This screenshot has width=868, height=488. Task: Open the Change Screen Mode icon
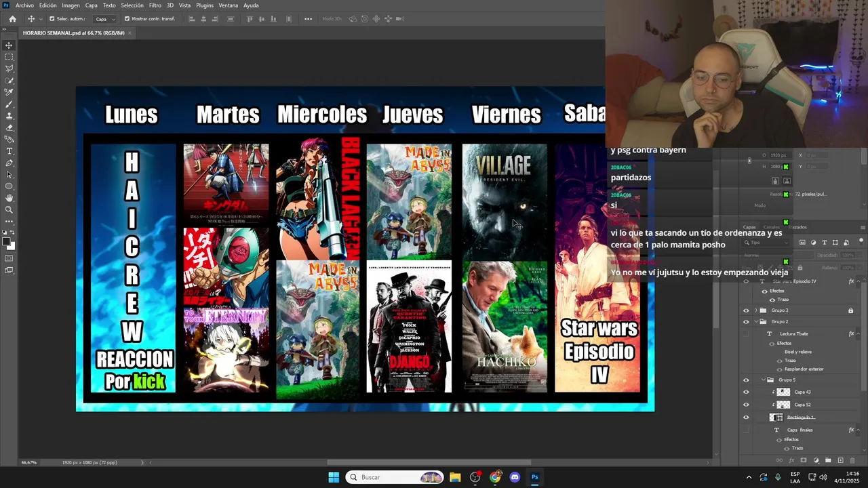click(x=9, y=270)
